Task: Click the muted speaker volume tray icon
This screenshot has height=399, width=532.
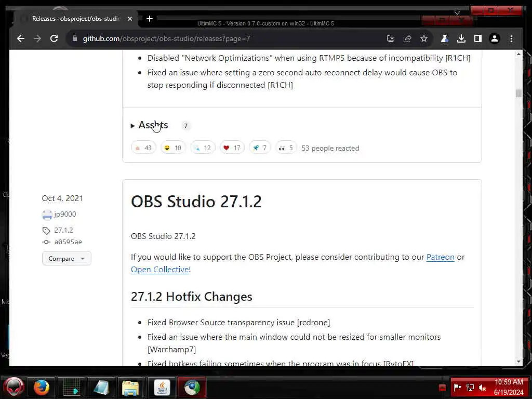Action: 483,387
